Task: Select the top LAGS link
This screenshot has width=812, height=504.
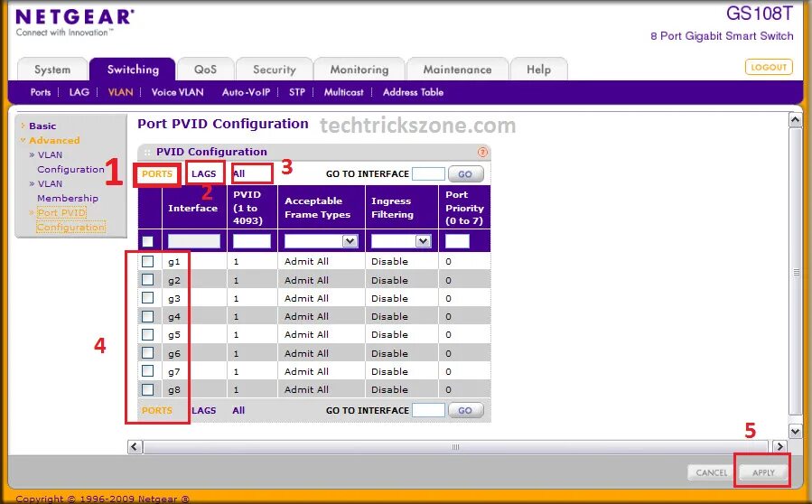Action: click(x=203, y=174)
